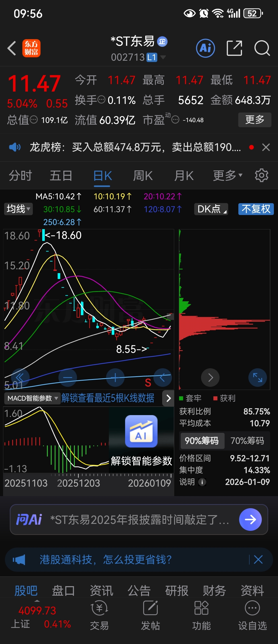Switch to 五日 chart tab

[61, 176]
